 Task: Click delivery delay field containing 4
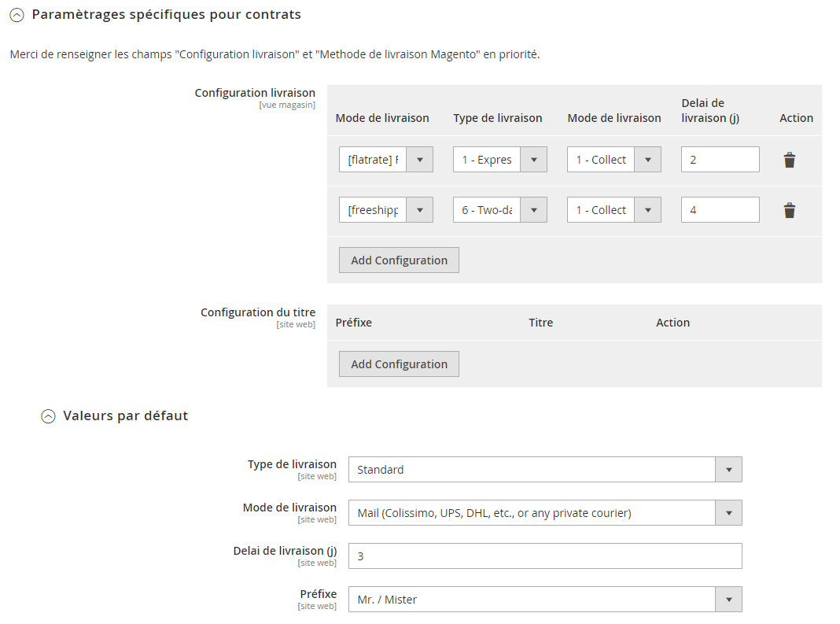pos(720,210)
